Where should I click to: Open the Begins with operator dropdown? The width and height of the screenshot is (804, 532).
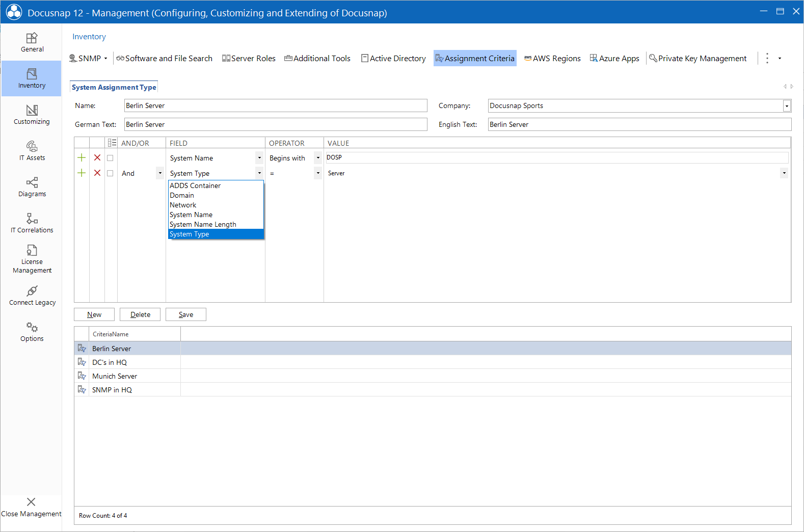[x=318, y=158]
